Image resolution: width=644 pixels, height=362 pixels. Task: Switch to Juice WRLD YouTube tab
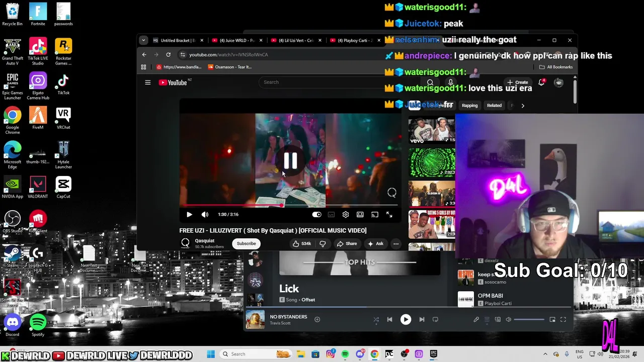(236, 40)
